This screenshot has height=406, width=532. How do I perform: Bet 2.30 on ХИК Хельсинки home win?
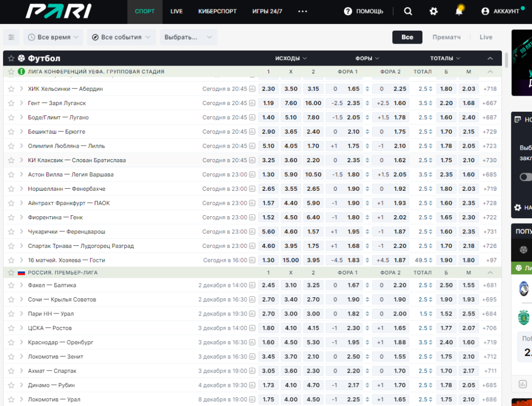[x=269, y=89]
